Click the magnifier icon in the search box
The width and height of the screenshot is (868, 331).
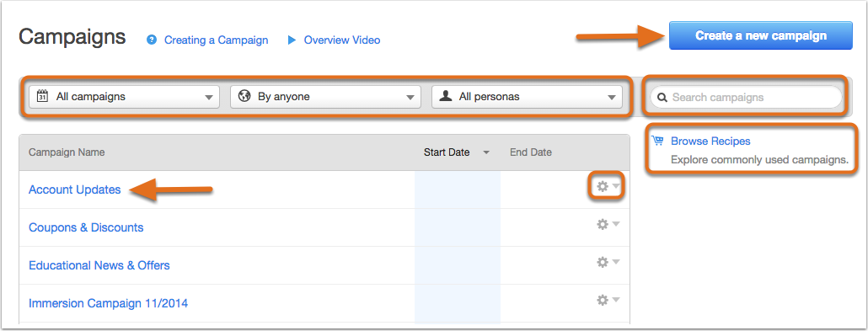tap(662, 98)
